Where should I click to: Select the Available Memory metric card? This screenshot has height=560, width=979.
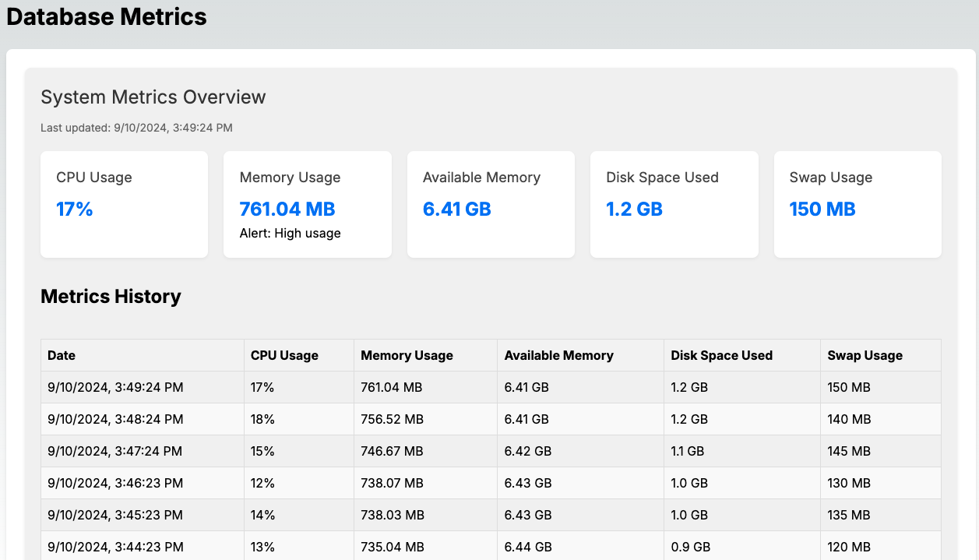tap(491, 204)
